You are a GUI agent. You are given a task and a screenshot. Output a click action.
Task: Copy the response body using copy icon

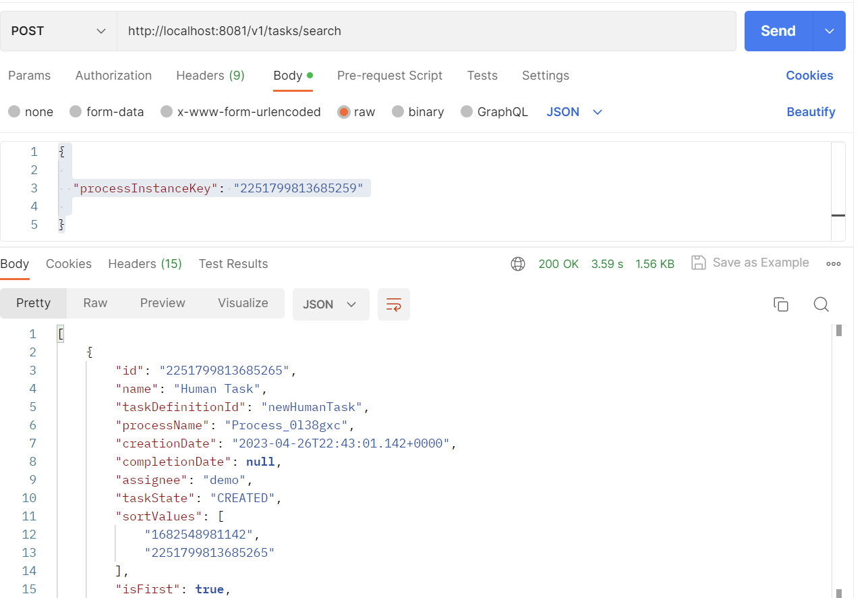(x=781, y=304)
